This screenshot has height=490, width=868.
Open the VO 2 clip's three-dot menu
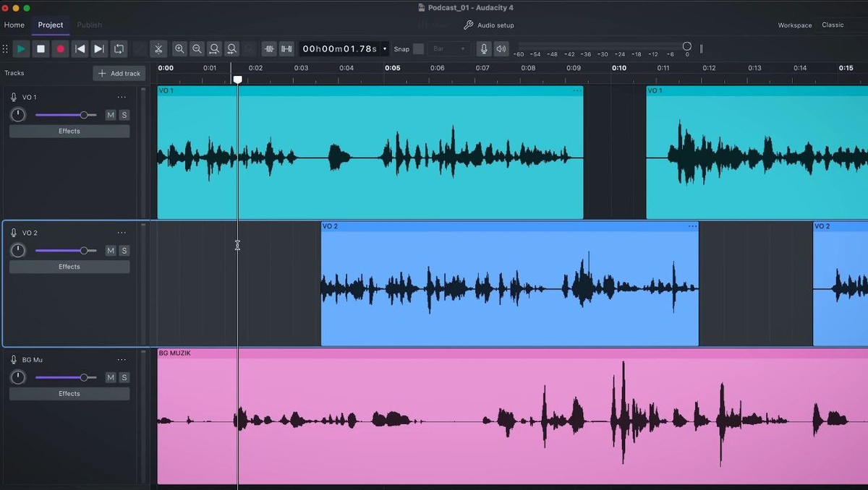coord(692,226)
